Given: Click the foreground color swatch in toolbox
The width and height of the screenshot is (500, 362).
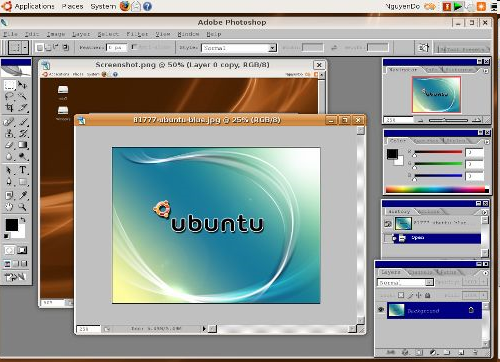Looking at the screenshot, I should tap(12, 225).
